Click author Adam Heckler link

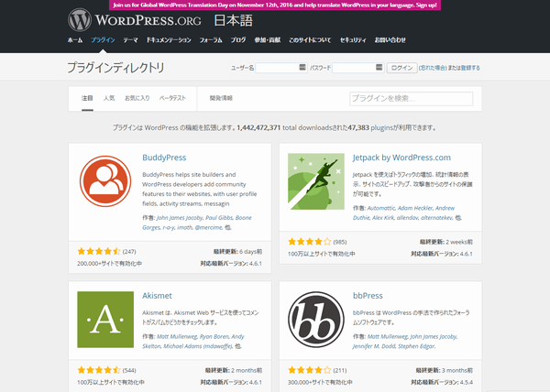415,208
